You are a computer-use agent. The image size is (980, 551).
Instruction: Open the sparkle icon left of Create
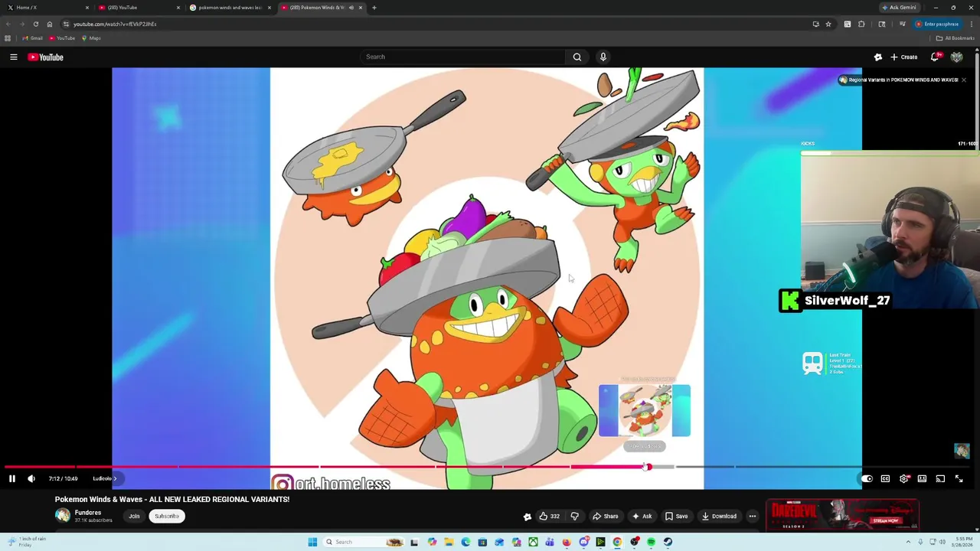coord(878,57)
